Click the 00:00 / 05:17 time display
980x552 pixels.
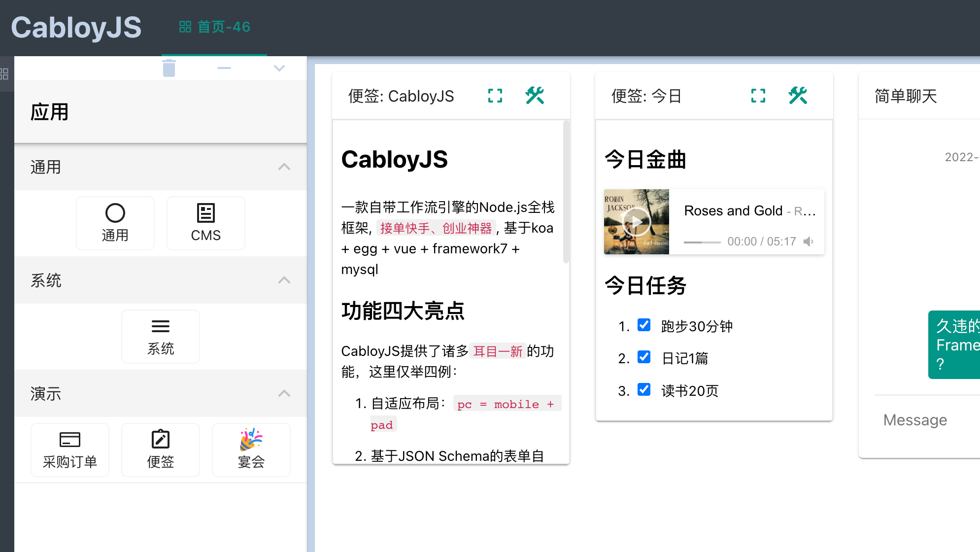pos(762,241)
